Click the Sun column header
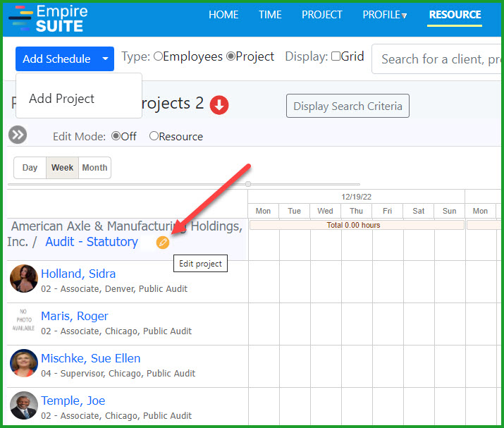The width and height of the screenshot is (504, 428). point(449,211)
